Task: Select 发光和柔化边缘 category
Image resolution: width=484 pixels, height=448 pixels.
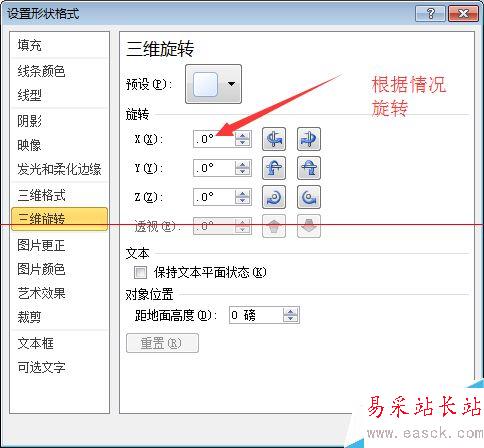Action: pos(60,169)
